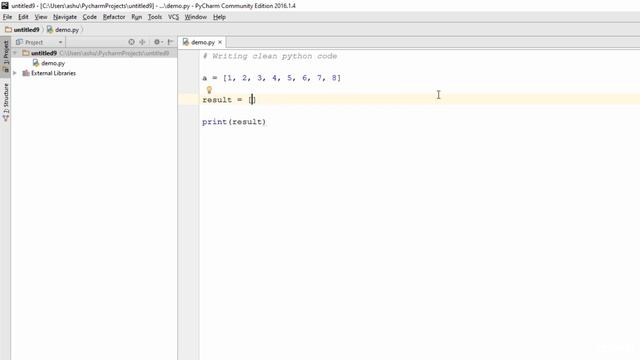The height and width of the screenshot is (360, 640).
Task: Open the Refactor menu
Action: click(x=114, y=17)
